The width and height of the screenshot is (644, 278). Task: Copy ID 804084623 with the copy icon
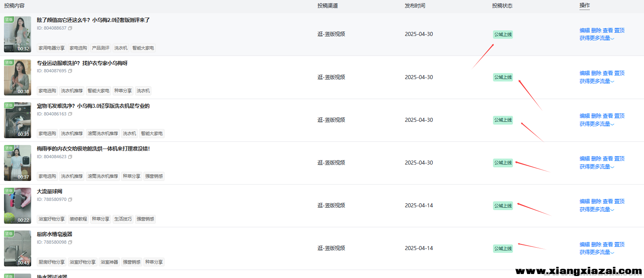70,157
